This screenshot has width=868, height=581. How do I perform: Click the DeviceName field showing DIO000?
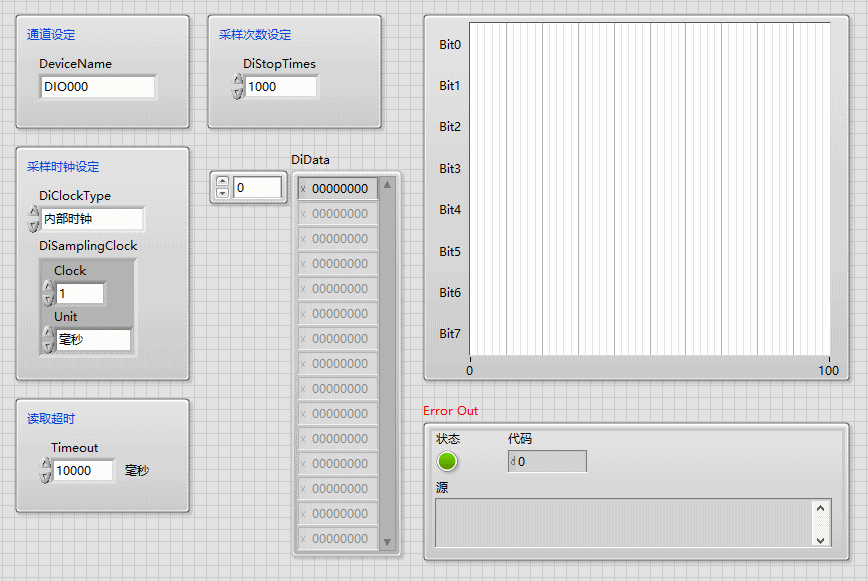tap(98, 87)
